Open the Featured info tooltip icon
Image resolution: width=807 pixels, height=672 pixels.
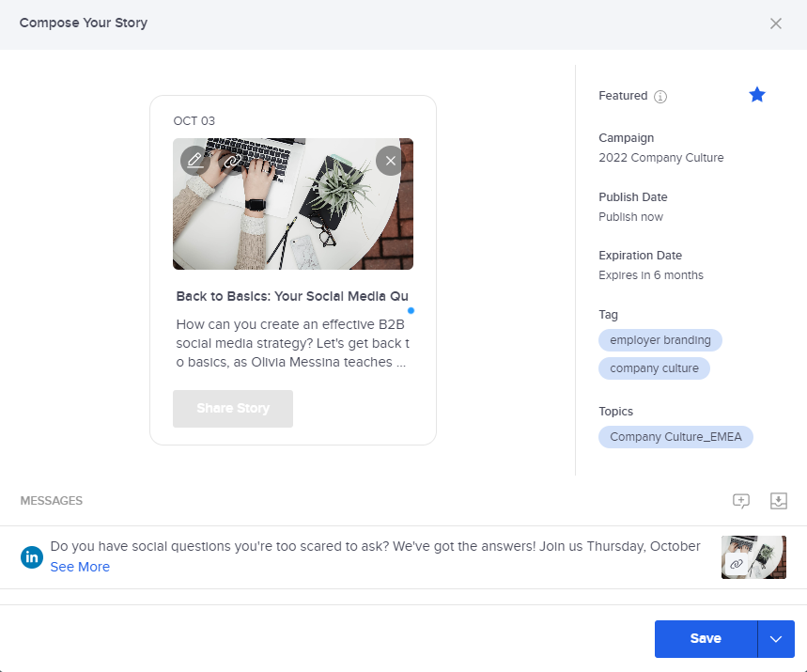660,96
